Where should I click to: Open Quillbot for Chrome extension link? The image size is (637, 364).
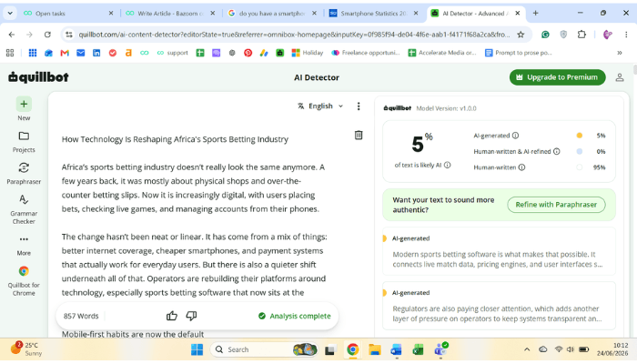[x=24, y=280]
